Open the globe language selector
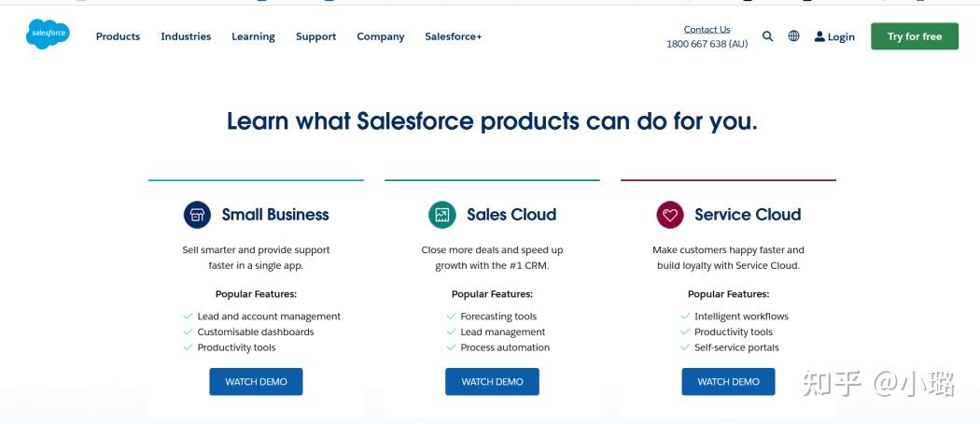The width and height of the screenshot is (980, 424). tap(793, 36)
